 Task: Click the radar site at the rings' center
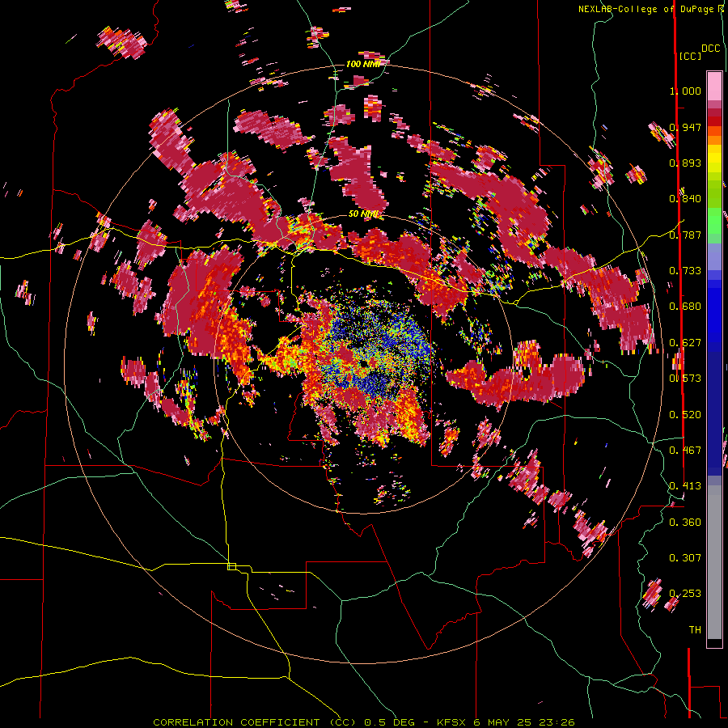[x=363, y=363]
